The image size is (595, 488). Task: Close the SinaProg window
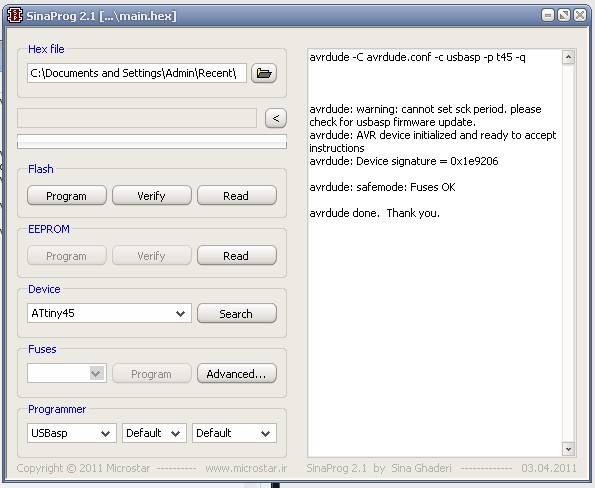click(x=580, y=15)
